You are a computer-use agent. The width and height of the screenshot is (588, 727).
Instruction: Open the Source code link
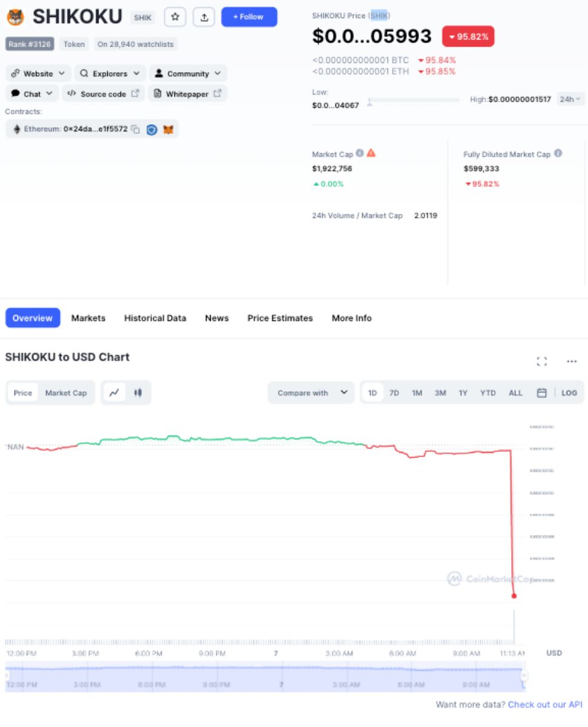(103, 94)
